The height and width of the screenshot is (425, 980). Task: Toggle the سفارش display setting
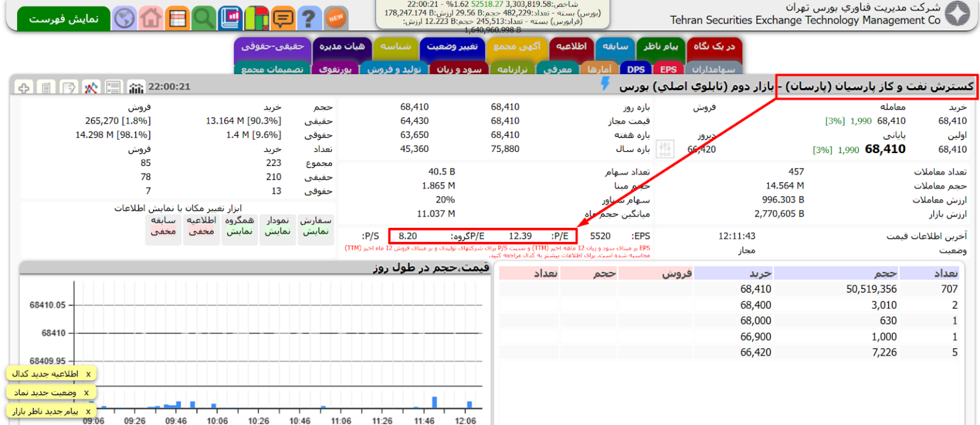point(315,226)
